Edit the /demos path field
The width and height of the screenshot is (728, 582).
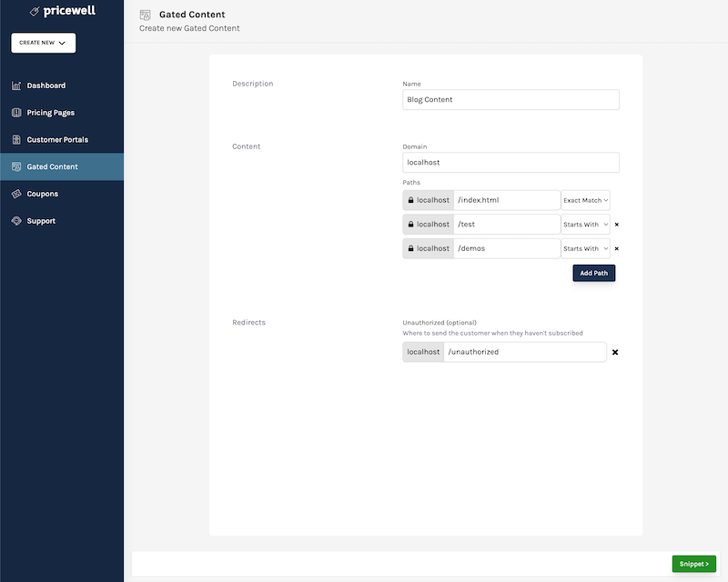(x=507, y=248)
